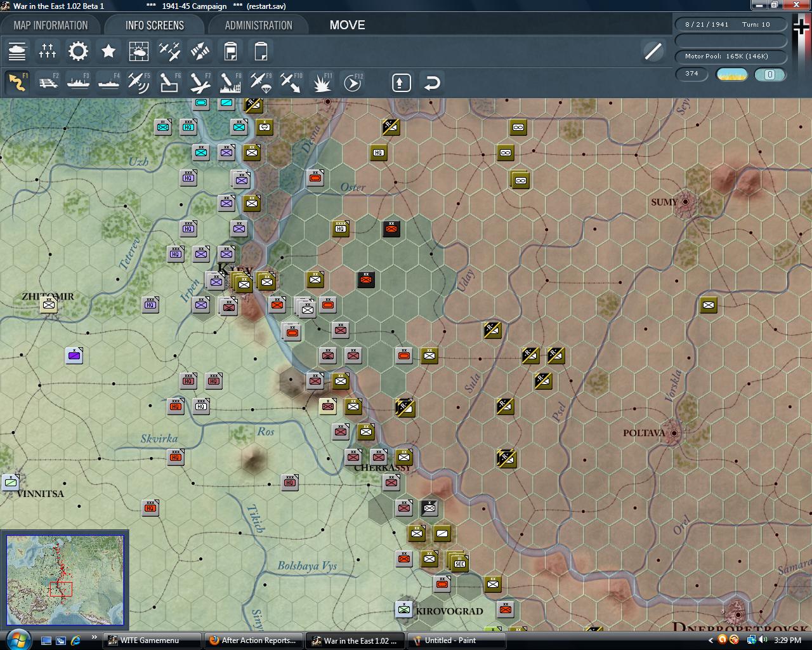
Task: Select Air Transport mode F9 icon
Action: coord(261,83)
